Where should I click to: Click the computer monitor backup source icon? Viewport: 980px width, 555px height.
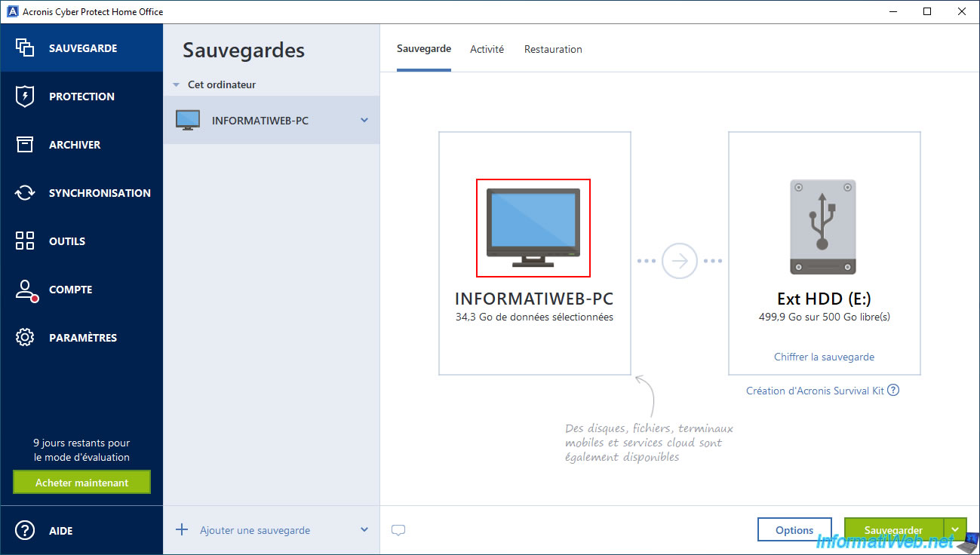coord(533,228)
